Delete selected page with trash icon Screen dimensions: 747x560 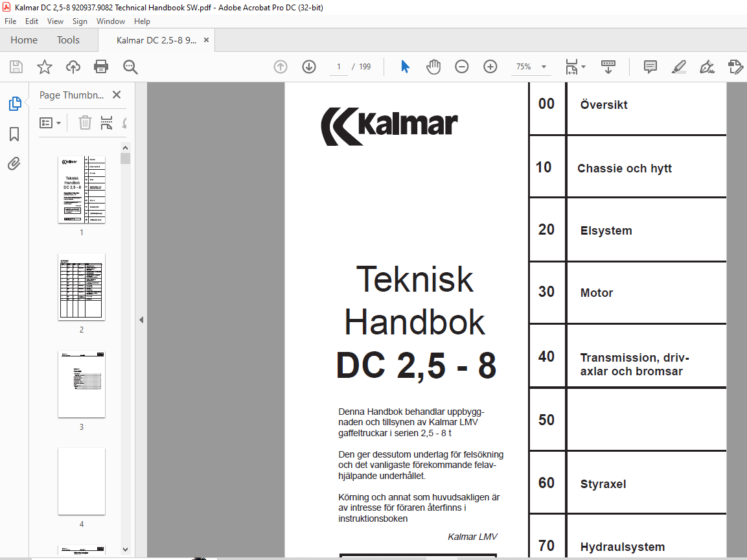click(85, 123)
